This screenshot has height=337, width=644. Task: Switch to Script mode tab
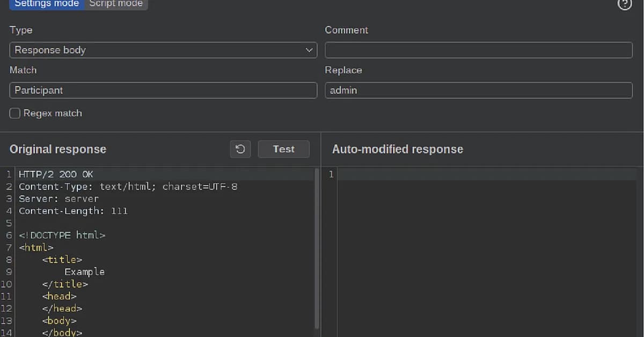pos(116,4)
